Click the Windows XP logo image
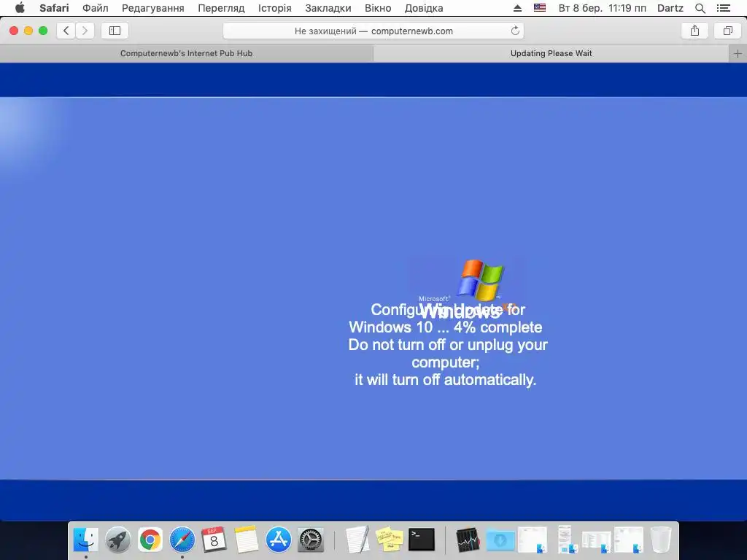This screenshot has height=560, width=747. [x=468, y=289]
